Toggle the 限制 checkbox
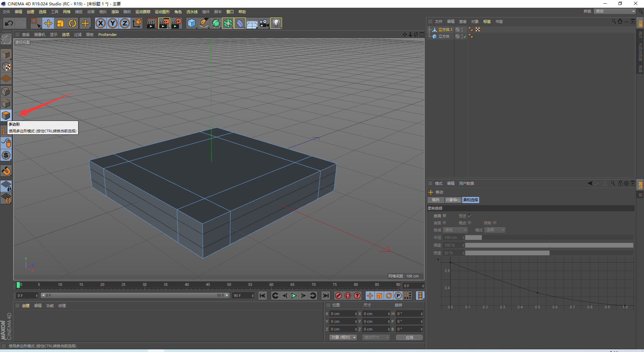This screenshot has width=644, height=352. [495, 223]
